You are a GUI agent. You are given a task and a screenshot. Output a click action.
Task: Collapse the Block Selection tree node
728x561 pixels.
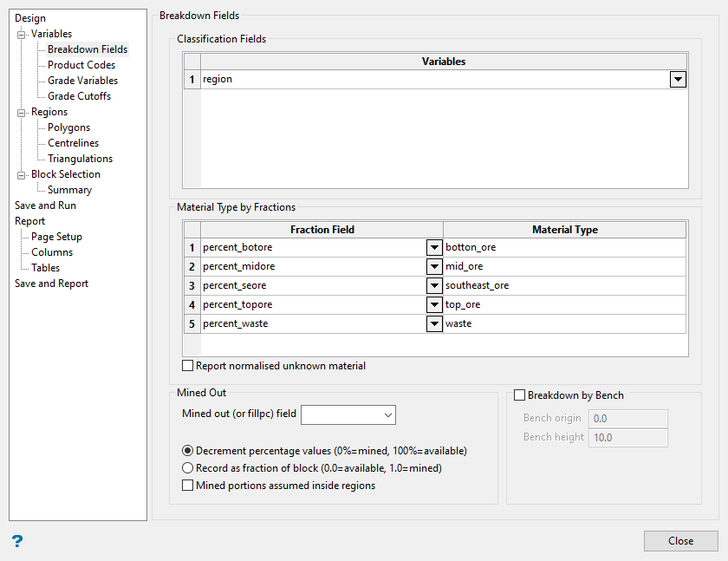point(22,175)
